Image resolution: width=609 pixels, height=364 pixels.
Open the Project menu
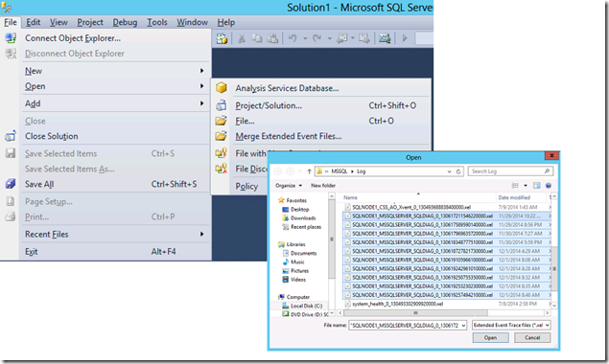[x=90, y=22]
